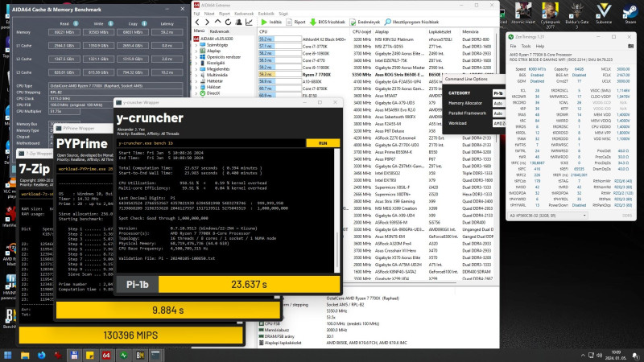Viewport: 644px width, 362px height.
Task: Open the red pin app in taskbar
Action: pos(58,355)
